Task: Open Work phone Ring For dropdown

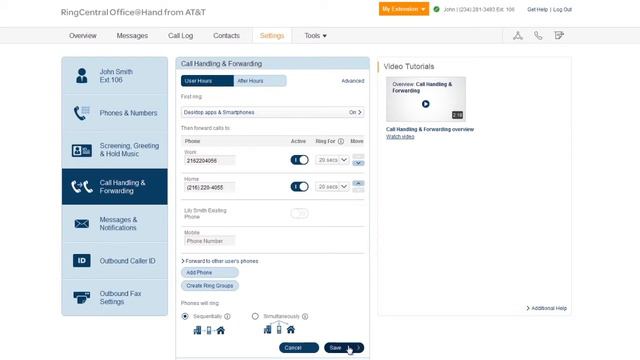Action: [332, 160]
